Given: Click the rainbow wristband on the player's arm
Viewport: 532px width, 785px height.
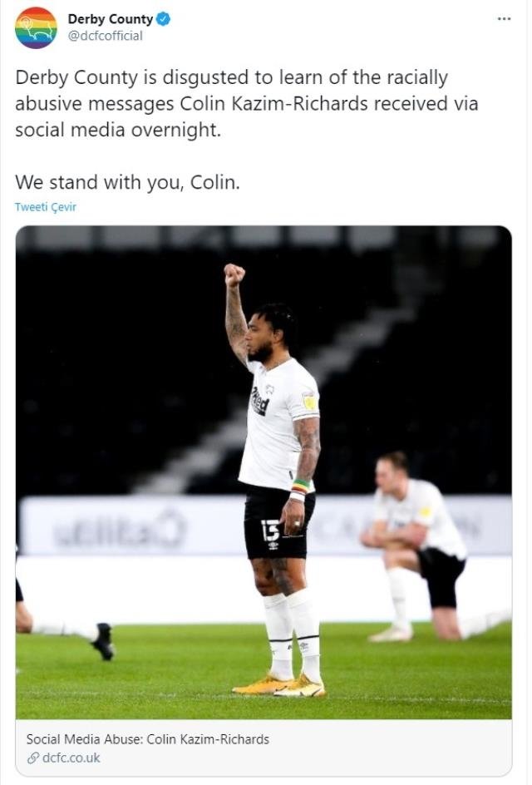Looking at the screenshot, I should coord(300,486).
